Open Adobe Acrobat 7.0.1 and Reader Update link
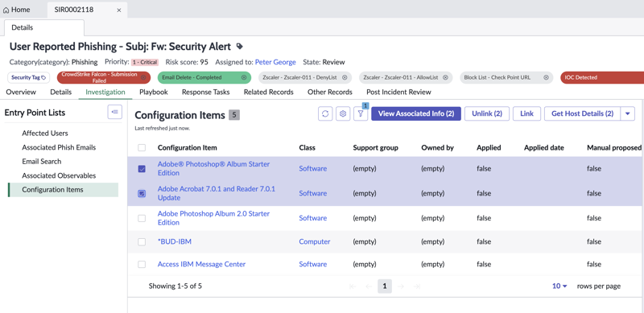 pos(217,193)
